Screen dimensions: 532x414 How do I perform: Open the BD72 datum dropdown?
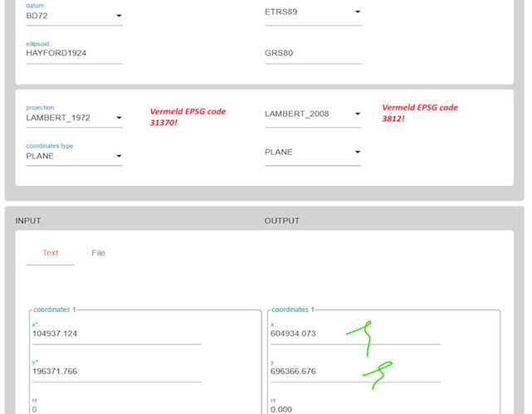tap(74, 16)
